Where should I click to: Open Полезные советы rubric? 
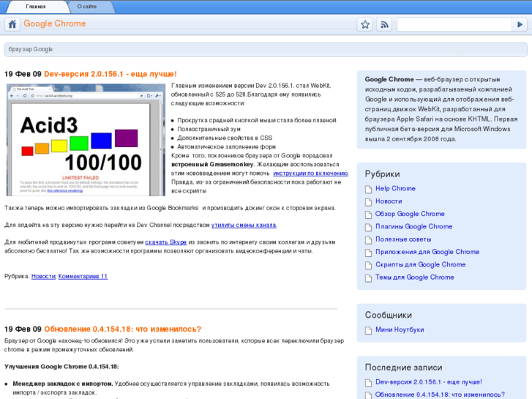[403, 239]
